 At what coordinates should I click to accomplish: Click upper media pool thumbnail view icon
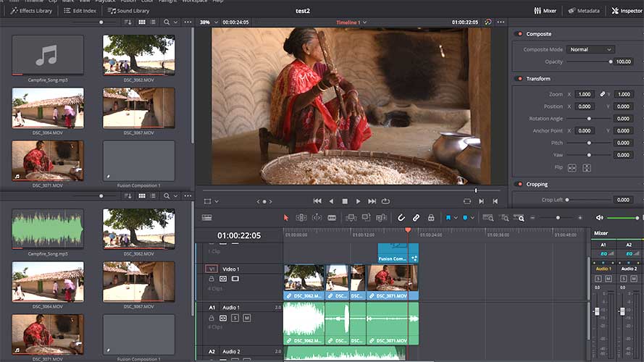click(142, 22)
